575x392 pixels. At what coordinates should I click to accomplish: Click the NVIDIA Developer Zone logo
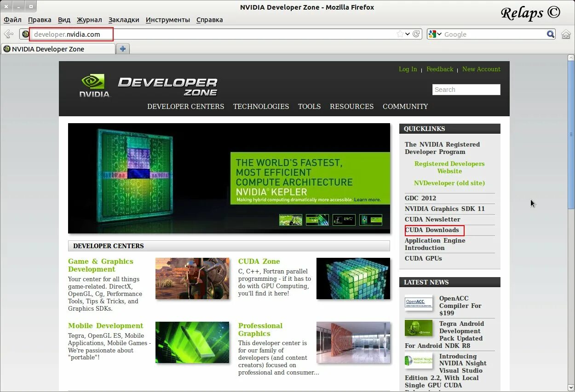click(148, 86)
